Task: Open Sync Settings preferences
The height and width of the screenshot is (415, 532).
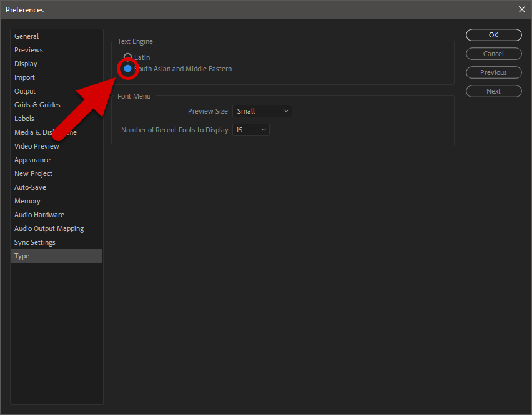Action: click(35, 242)
